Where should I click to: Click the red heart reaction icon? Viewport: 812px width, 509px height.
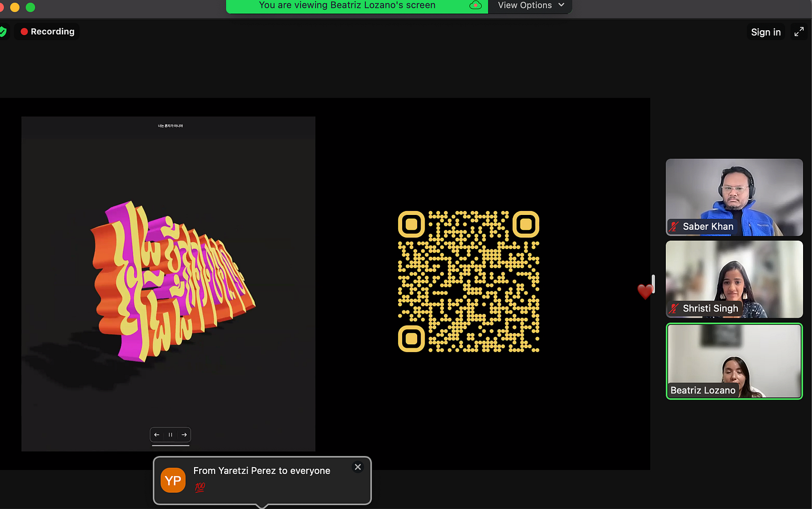click(x=645, y=291)
